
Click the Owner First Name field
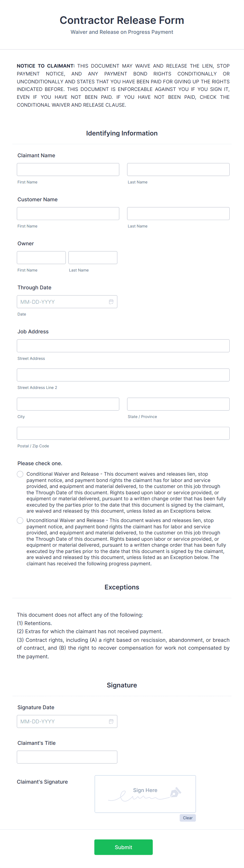coord(41,257)
